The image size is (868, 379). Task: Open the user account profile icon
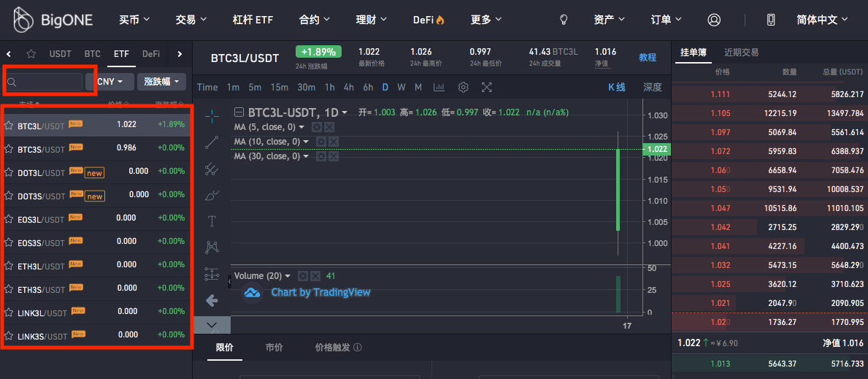pyautogui.click(x=714, y=20)
